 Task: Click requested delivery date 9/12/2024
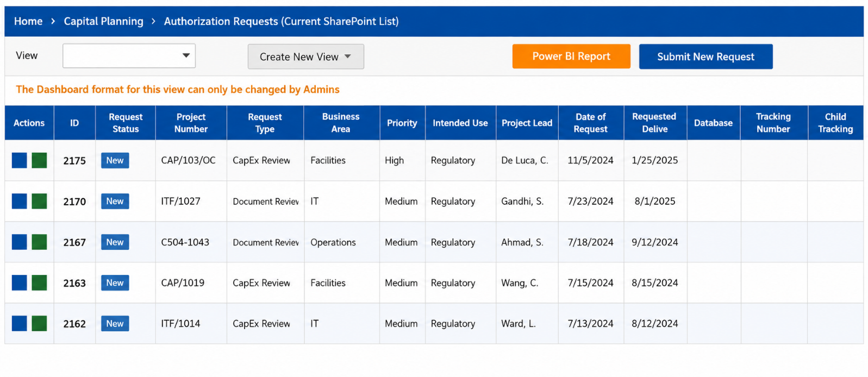coord(655,242)
